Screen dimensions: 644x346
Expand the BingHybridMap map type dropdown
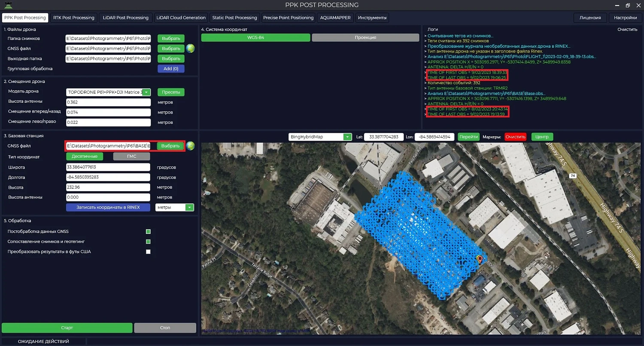point(347,137)
